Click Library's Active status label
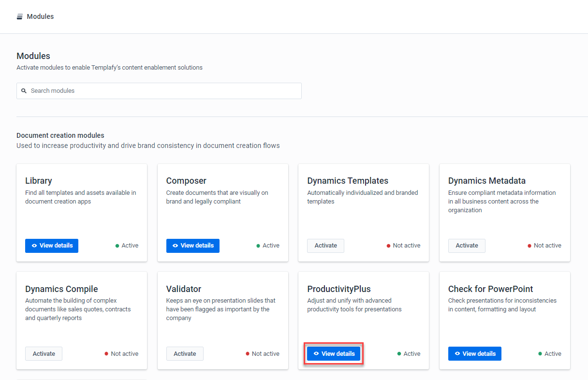The height and width of the screenshot is (380, 588). (x=130, y=246)
